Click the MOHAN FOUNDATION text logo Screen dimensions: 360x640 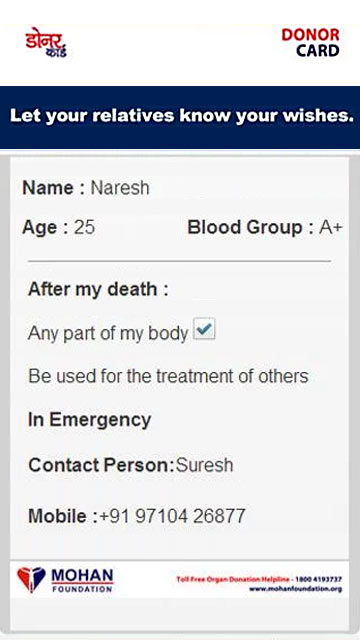pos(82,580)
